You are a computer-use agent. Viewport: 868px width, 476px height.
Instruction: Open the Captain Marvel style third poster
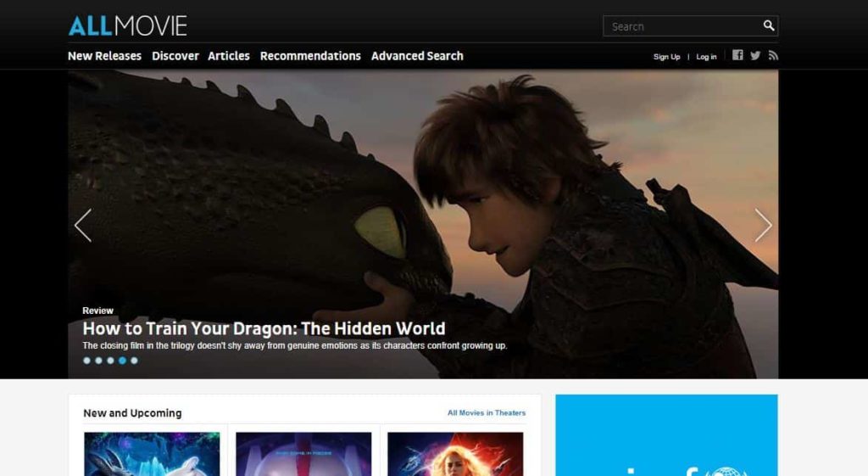455,454
